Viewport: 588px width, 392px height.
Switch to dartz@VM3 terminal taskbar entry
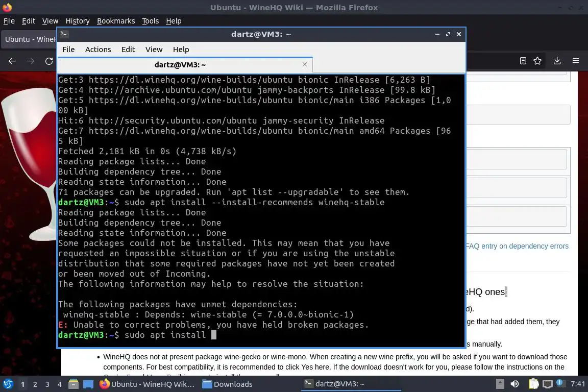[x=351, y=384]
